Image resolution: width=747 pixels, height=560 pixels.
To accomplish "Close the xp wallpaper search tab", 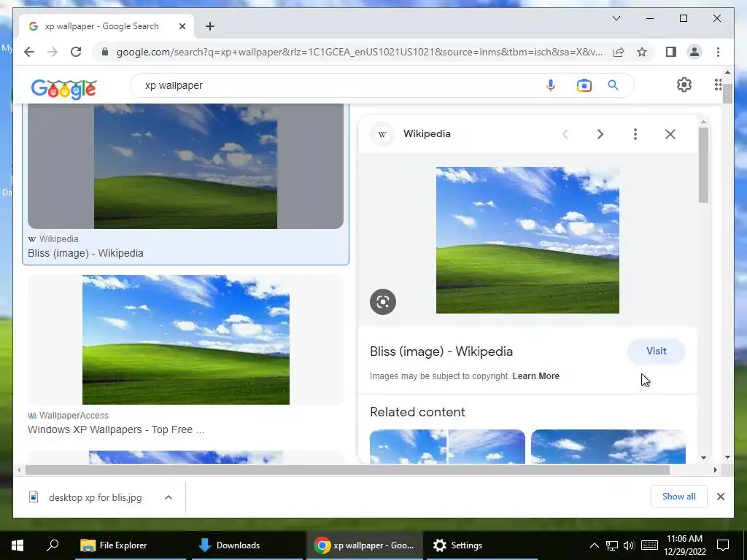I will [182, 26].
